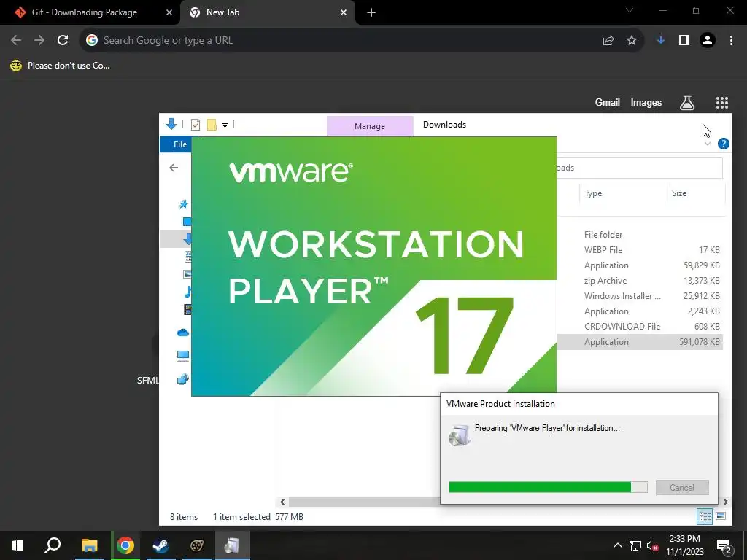Open Chrome downloads indicator
The width and height of the screenshot is (747, 560).
pos(661,41)
